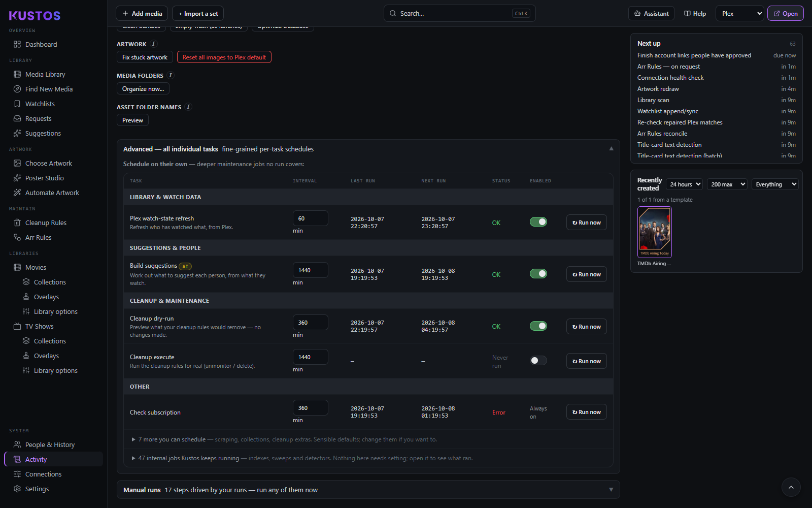Select the Watchlists bookmark icon

point(17,104)
